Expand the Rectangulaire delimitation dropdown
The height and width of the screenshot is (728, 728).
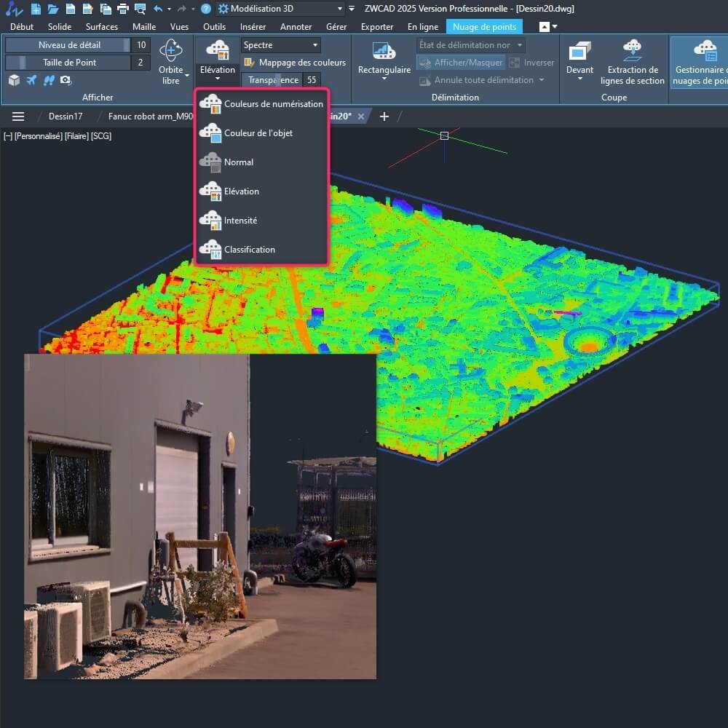click(x=384, y=79)
